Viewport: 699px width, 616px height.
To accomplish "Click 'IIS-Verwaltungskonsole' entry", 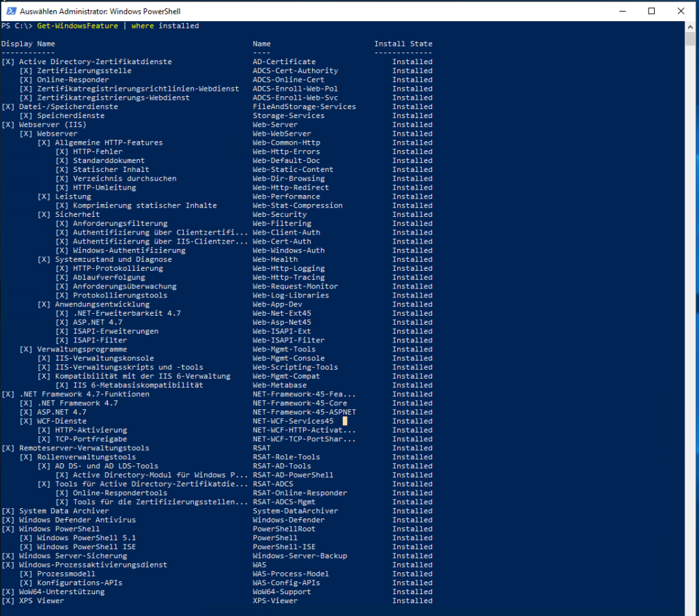I will (104, 358).
